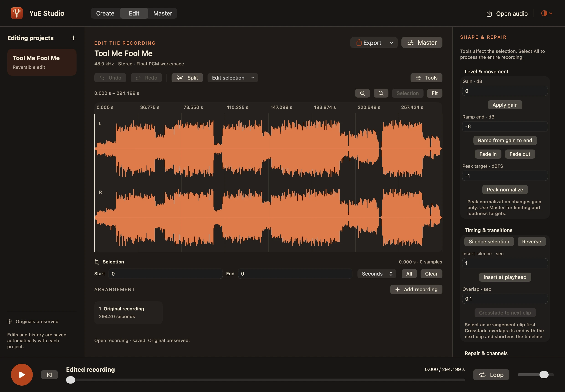Select All of the recording
This screenshot has width=565, height=392.
coord(409,274)
